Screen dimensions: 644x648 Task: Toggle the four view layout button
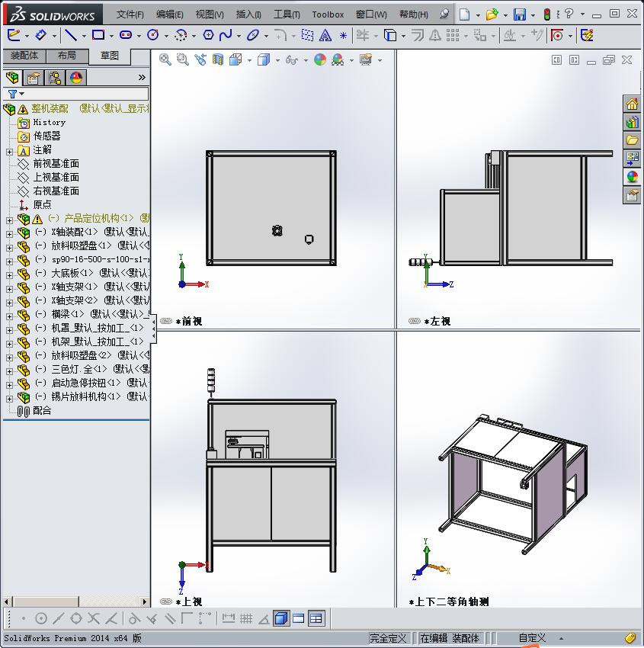pyautogui.click(x=316, y=618)
